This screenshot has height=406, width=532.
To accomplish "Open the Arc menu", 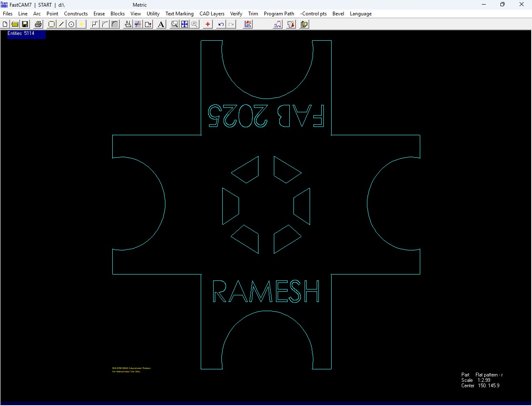I will click(x=37, y=14).
